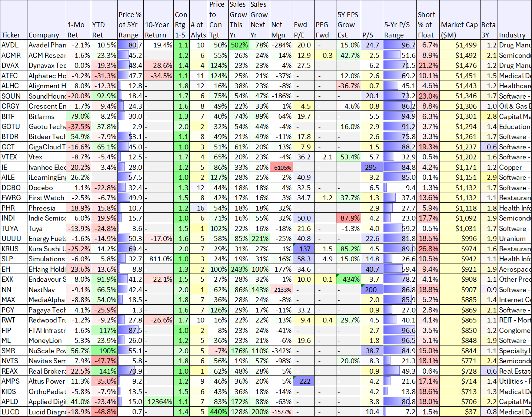Select the 'Oil & Gas' industry cell
The width and height of the screenshot is (532, 417).
[515, 106]
